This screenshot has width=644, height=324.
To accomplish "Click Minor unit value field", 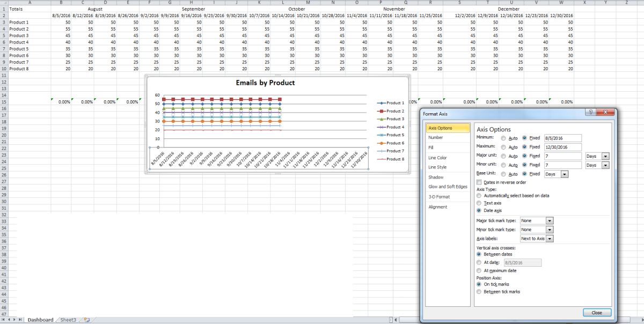I will click(562, 165).
